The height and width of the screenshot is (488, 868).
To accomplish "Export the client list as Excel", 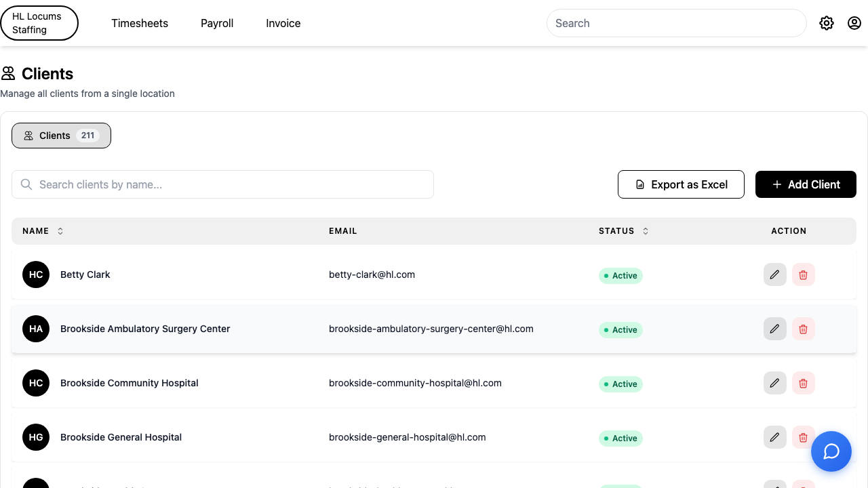I will click(681, 184).
